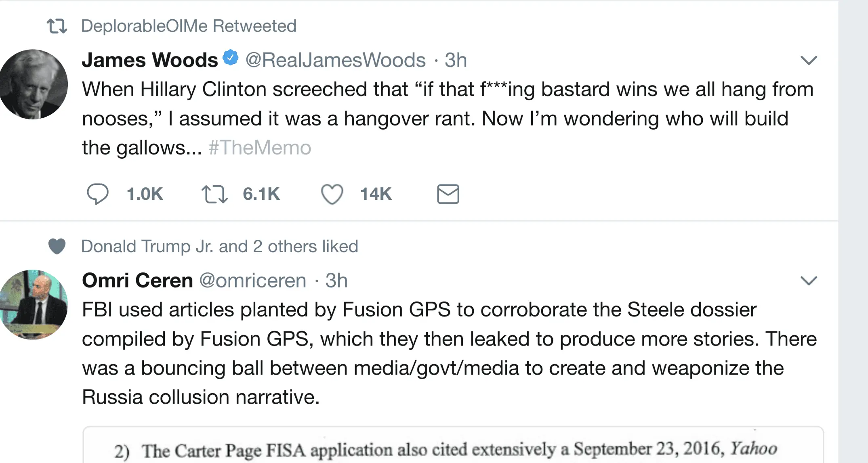Click the verified badge beside James Woods
The image size is (868, 463).
click(231, 58)
